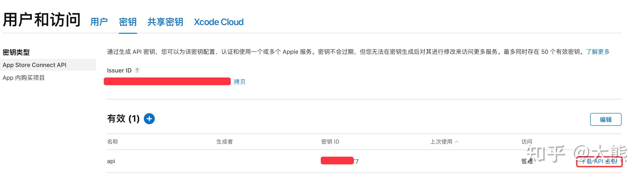The image size is (644, 180).
Task: Click the 编辑 edit button
Action: [606, 119]
